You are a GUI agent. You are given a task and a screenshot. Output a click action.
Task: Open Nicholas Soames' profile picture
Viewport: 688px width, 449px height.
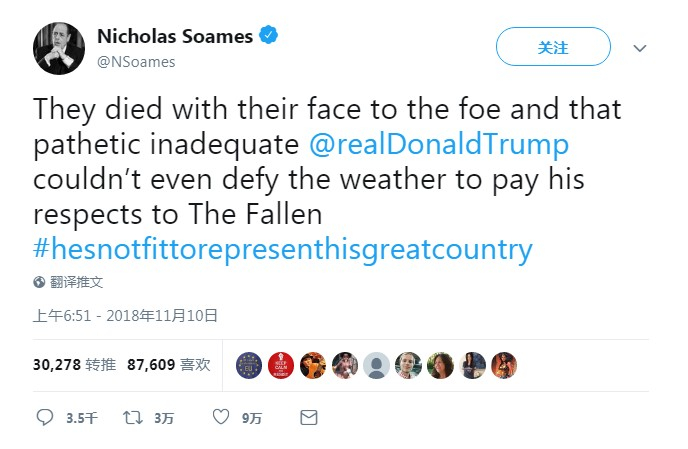coord(59,48)
